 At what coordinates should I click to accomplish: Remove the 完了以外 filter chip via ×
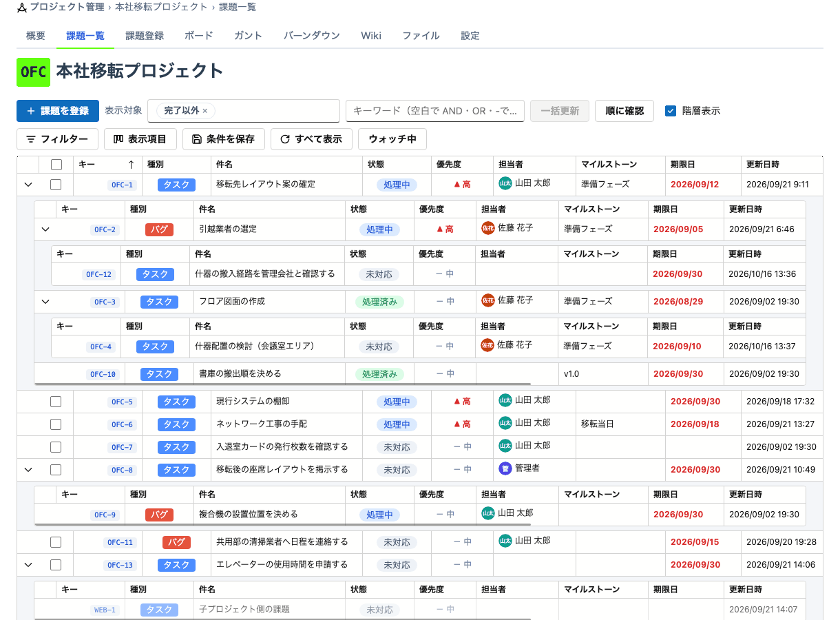(204, 110)
